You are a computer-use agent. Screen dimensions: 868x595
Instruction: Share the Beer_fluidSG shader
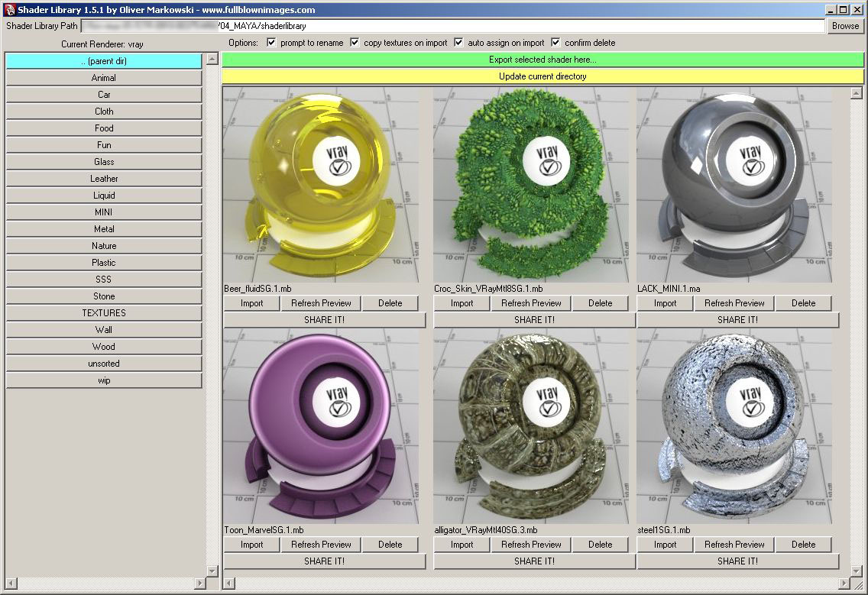[325, 320]
